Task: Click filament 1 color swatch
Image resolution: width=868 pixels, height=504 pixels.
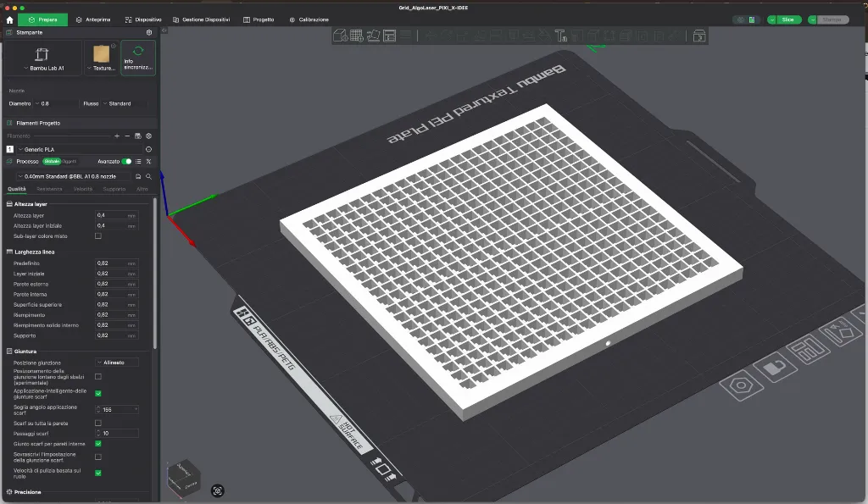Action: click(8, 149)
